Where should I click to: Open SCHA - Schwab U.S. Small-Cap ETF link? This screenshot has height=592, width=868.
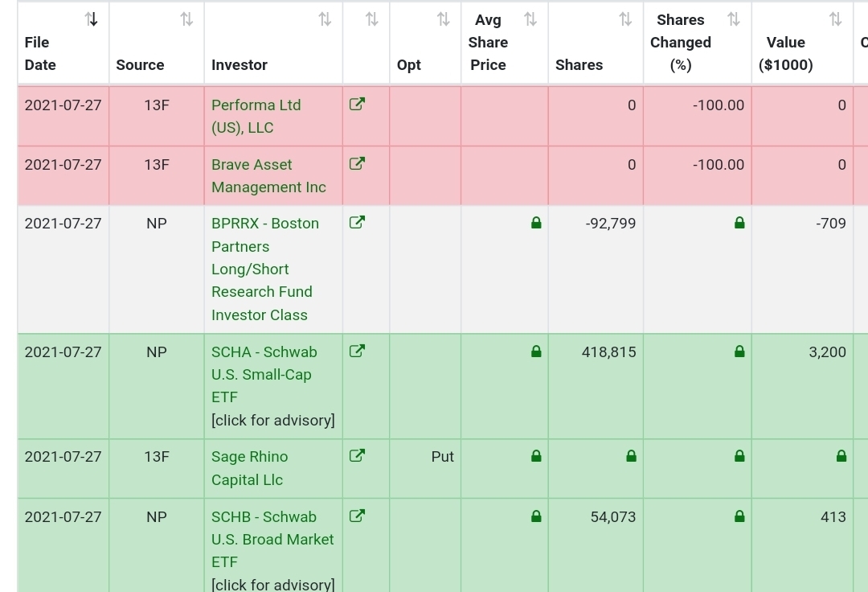point(264,374)
